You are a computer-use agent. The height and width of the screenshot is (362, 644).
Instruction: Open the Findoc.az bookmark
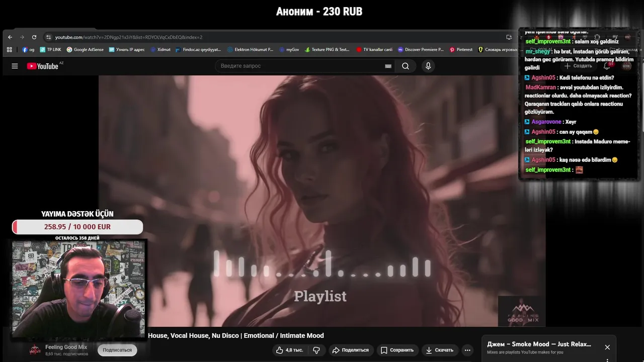(199, 50)
